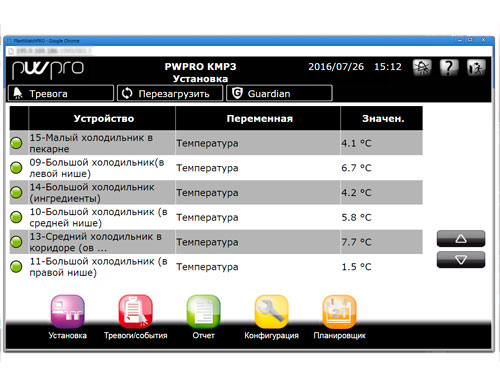
Task: Open the Тревоги/события icon
Action: coord(135,311)
